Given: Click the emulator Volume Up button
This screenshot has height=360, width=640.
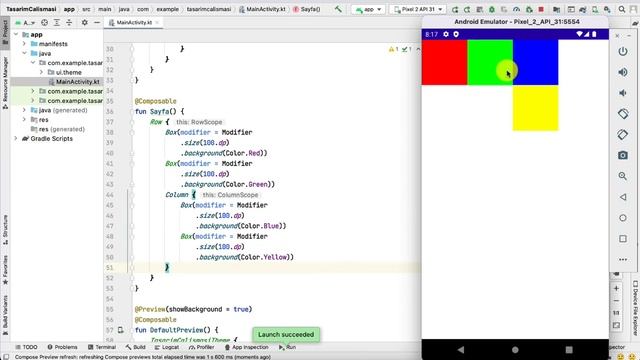Looking at the screenshot, I should click(x=623, y=72).
